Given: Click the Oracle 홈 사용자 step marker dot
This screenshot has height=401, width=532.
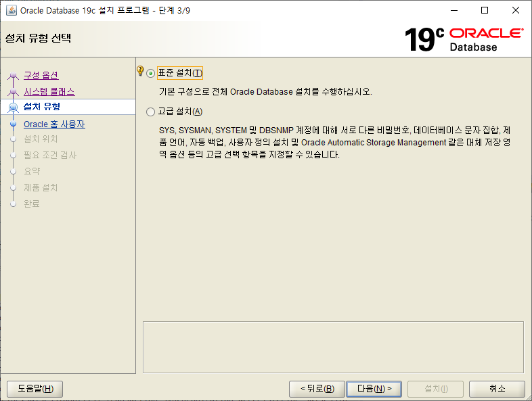Looking at the screenshot, I should pos(14,124).
